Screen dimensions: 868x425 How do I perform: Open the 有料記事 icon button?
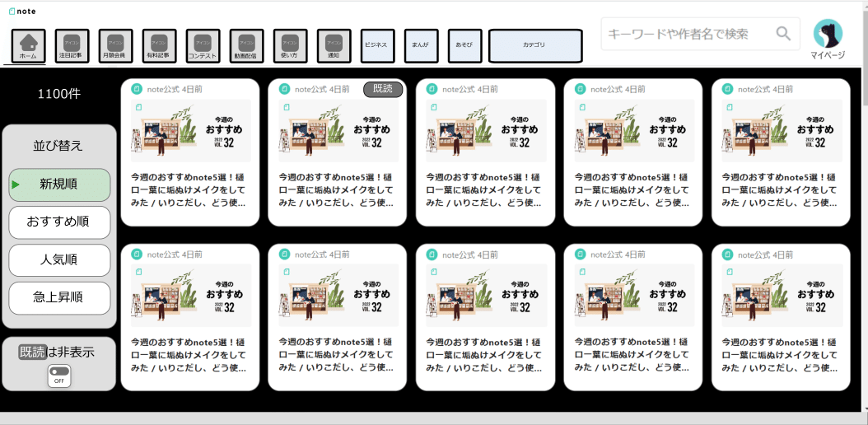(160, 46)
